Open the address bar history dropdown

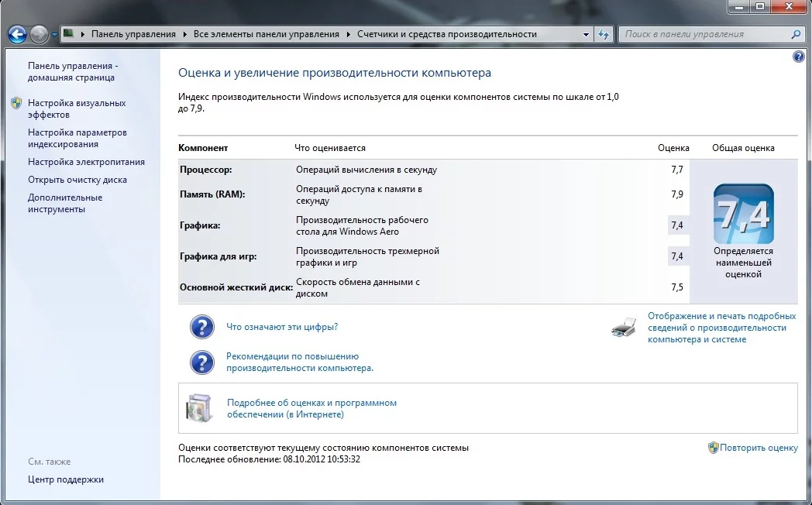tap(586, 35)
